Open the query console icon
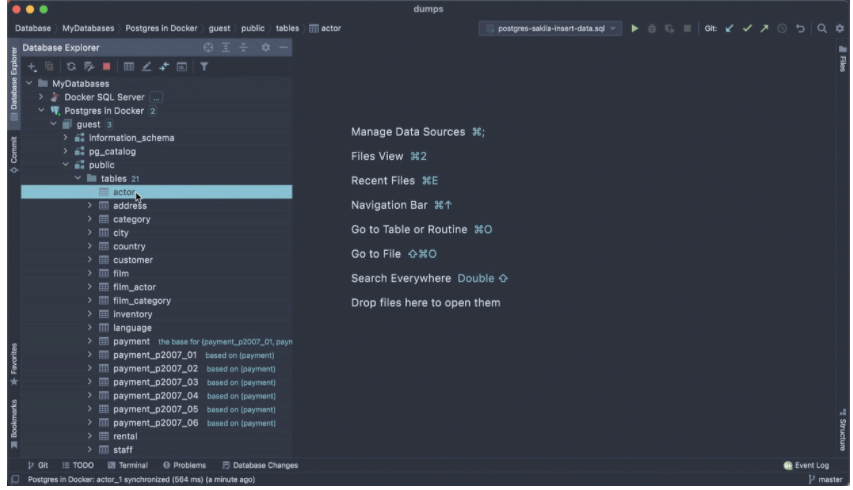Screen dimensions: 853x490 (x=182, y=67)
